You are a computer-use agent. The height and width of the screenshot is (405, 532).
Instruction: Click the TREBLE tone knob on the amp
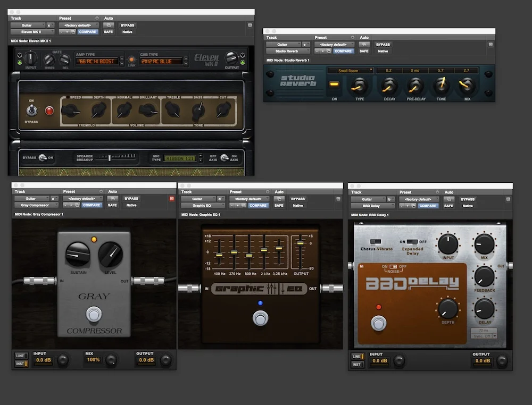click(x=173, y=110)
